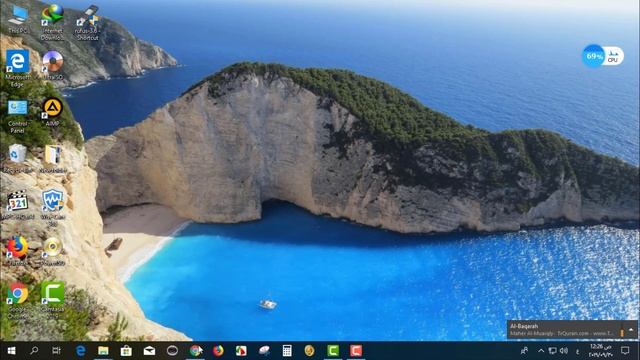This screenshot has width=640, height=360.
Task: Click the CPU label on floating widget
Action: point(613,60)
